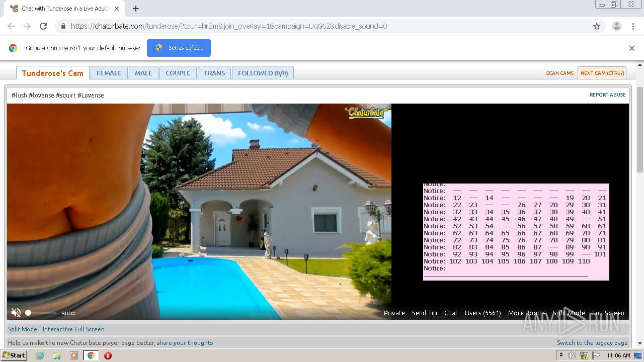Open the FEMALE tab
This screenshot has height=362, width=644.
coord(109,73)
